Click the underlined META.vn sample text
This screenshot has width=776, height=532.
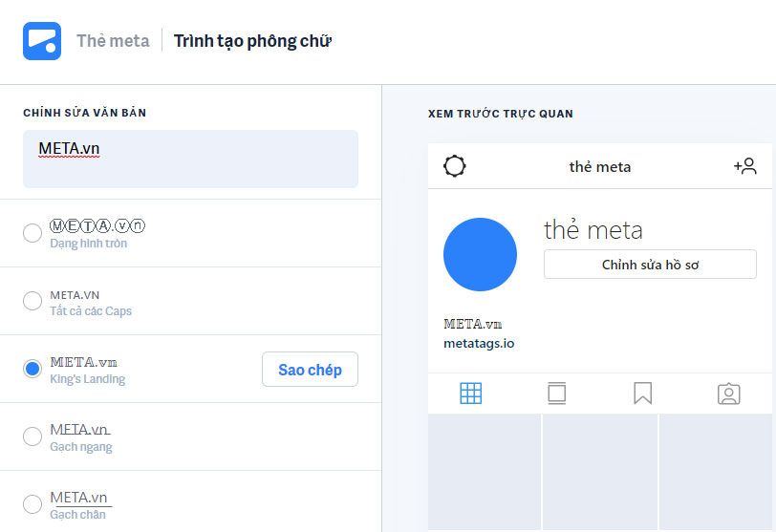(80, 498)
